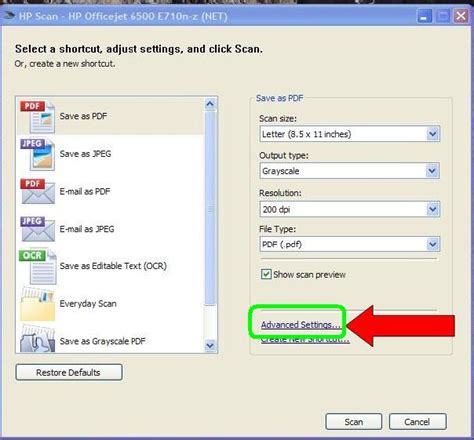Viewport: 474px width, 440px height.
Task: Click the PDF (.pdf) file type field
Action: (x=350, y=244)
